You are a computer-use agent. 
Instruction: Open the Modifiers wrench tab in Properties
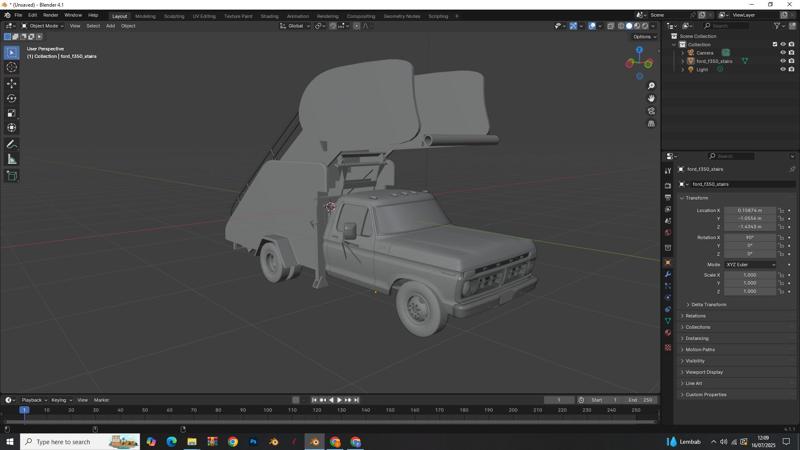click(x=668, y=274)
